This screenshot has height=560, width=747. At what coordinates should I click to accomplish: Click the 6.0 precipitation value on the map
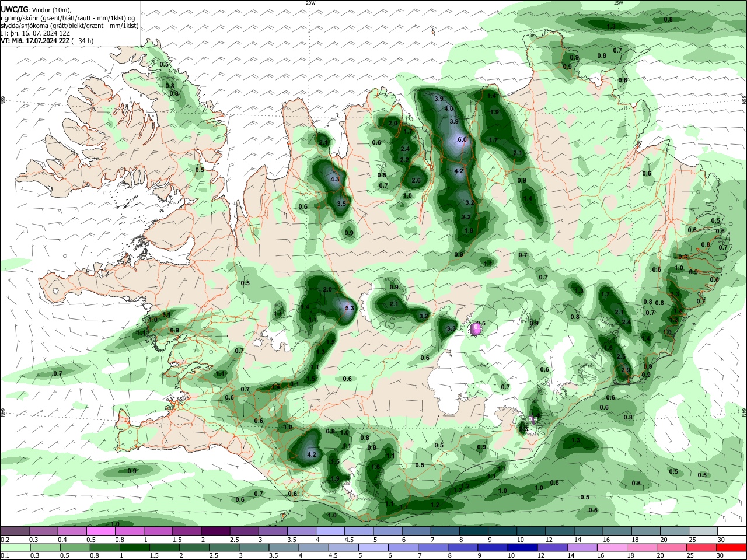pyautogui.click(x=462, y=139)
